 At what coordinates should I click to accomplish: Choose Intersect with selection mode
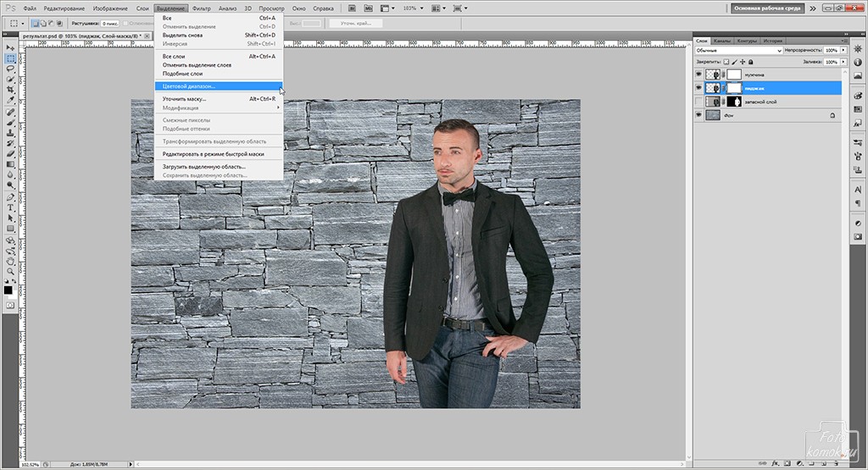(x=59, y=24)
